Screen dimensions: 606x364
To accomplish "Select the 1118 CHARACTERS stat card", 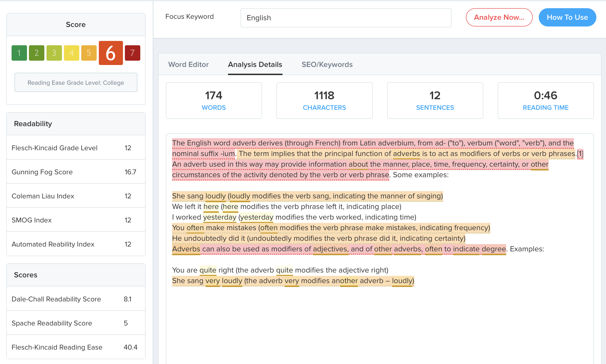I will pos(324,100).
